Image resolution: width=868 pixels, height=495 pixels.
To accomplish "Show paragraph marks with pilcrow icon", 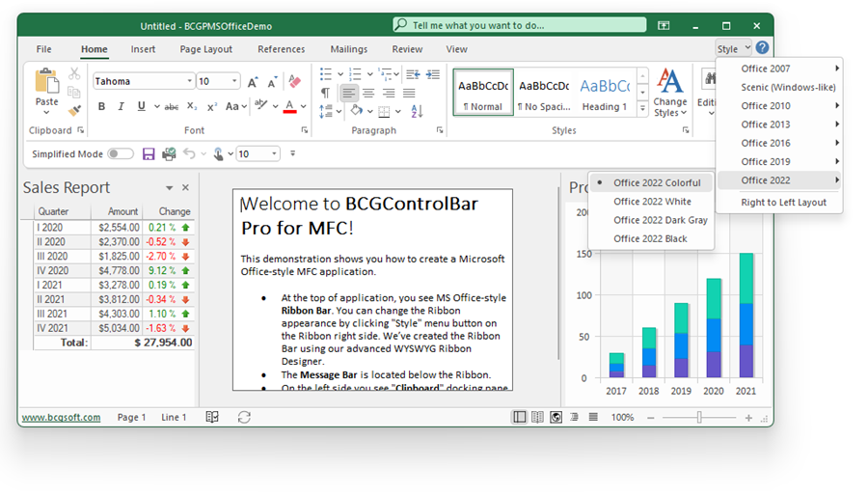I will 326,93.
